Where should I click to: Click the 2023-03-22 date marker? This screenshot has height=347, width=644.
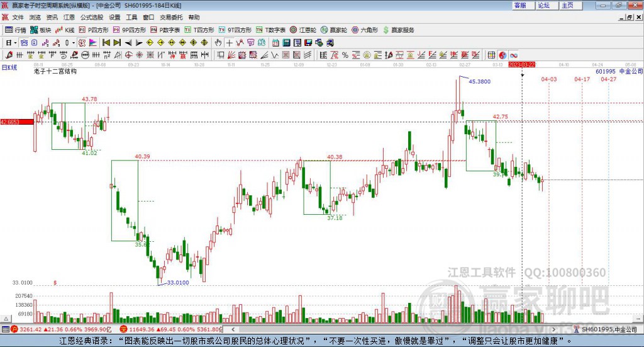[521, 64]
